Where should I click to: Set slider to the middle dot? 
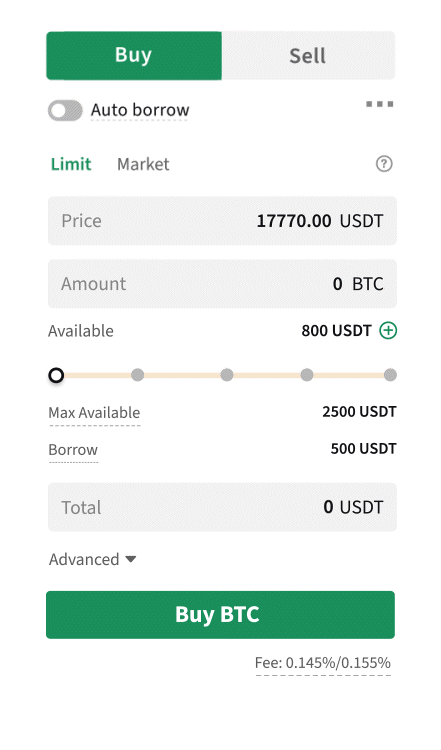(227, 375)
